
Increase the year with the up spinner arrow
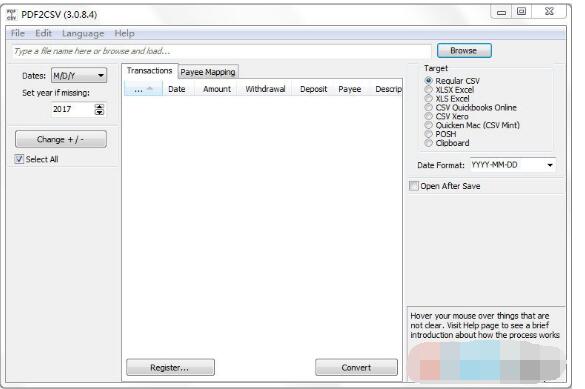99,107
